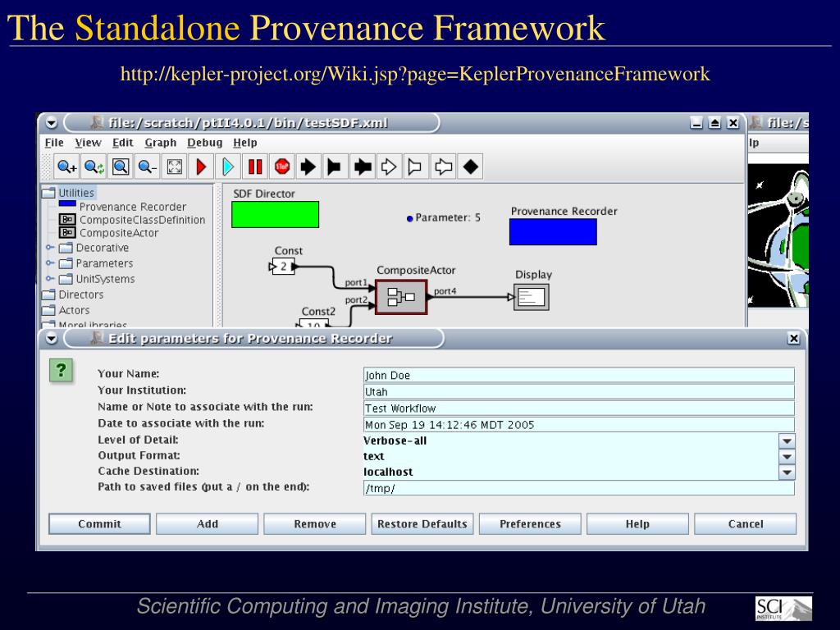The height and width of the screenshot is (630, 840).
Task: Open window menu of testSDF.xml title bar
Action: coord(52,123)
